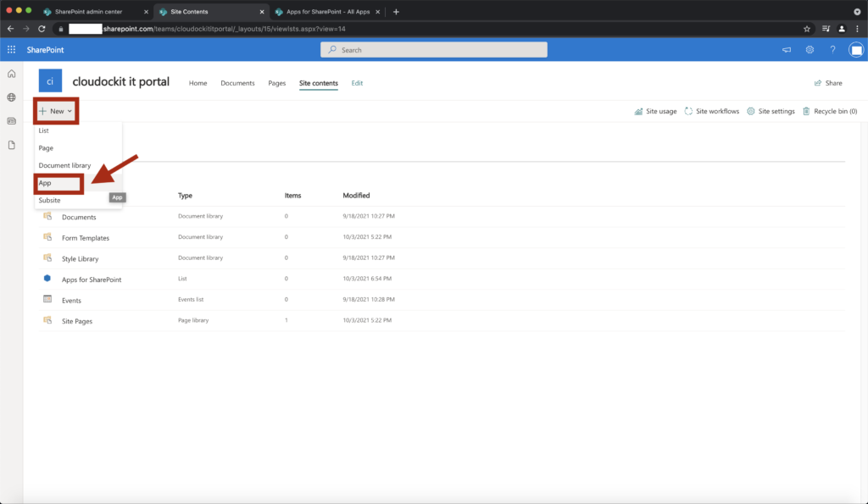Viewport: 868px width, 504px height.
Task: Click the SharePoint search box
Action: coord(434,50)
